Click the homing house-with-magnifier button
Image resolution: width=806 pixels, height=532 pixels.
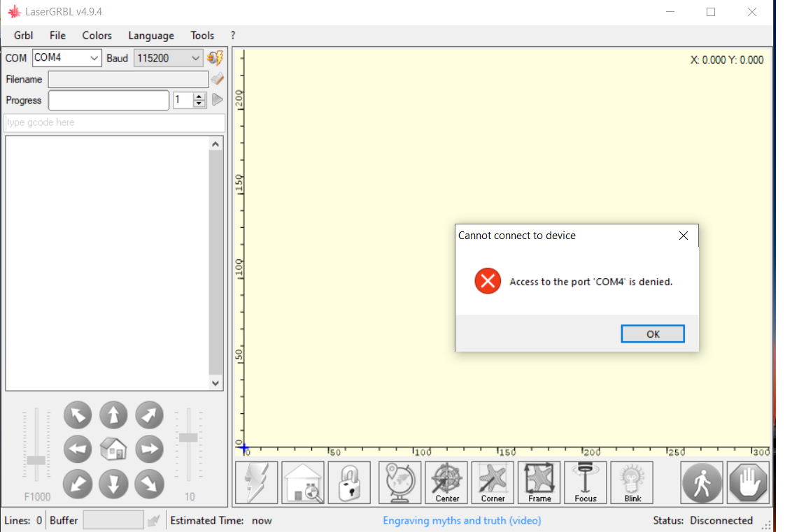click(303, 482)
